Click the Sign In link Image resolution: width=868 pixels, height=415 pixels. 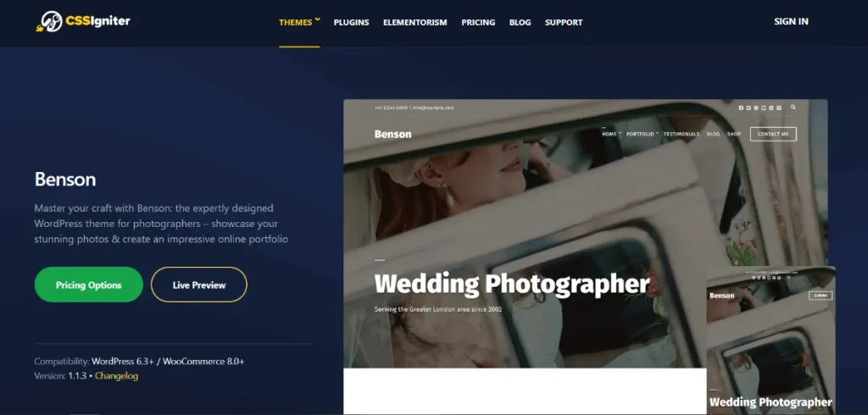click(x=791, y=22)
